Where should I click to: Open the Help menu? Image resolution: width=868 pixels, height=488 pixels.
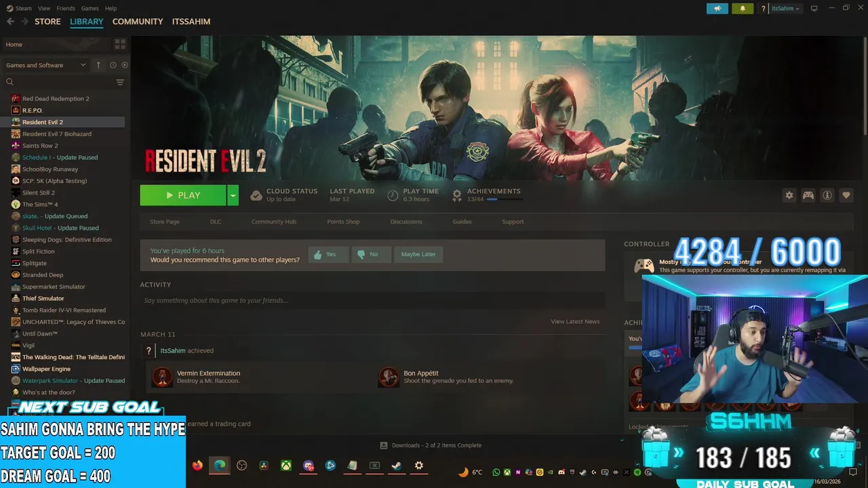pyautogui.click(x=111, y=8)
